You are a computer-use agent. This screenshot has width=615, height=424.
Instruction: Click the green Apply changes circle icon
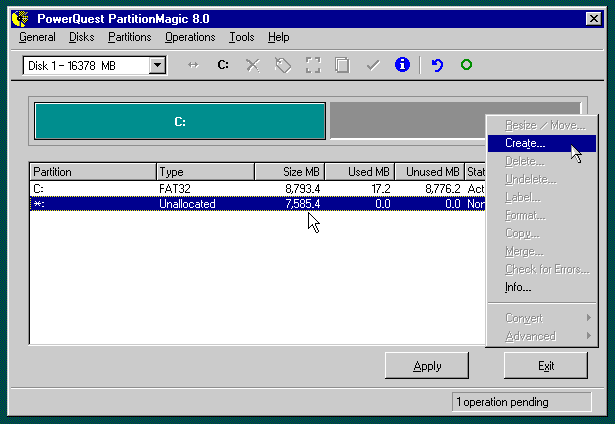(466, 65)
